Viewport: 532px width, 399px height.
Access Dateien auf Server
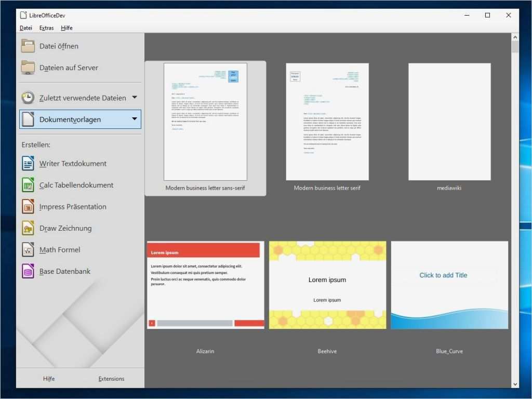pos(69,68)
